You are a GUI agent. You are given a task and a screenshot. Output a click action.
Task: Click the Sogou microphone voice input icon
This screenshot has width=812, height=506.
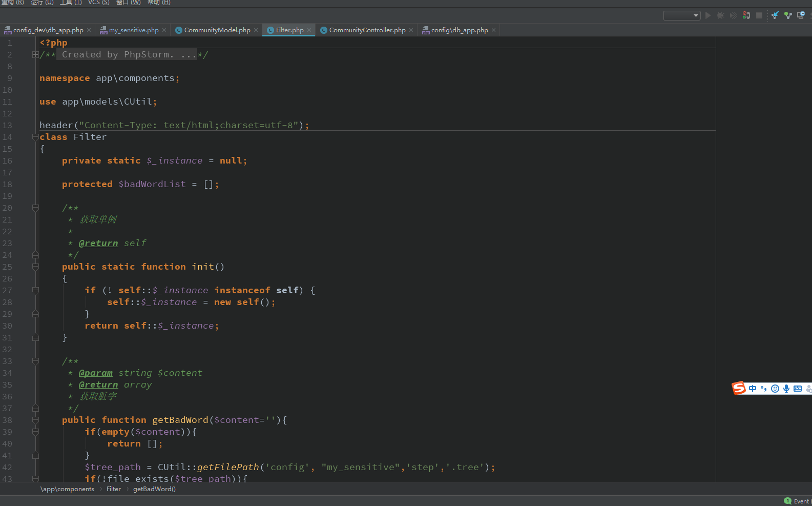pyautogui.click(x=786, y=389)
